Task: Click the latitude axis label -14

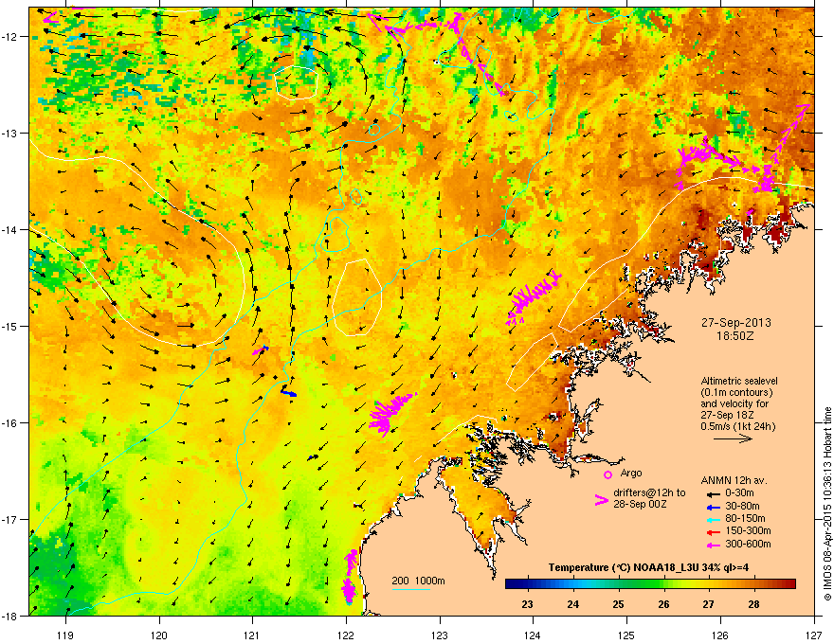Action: [x=10, y=230]
